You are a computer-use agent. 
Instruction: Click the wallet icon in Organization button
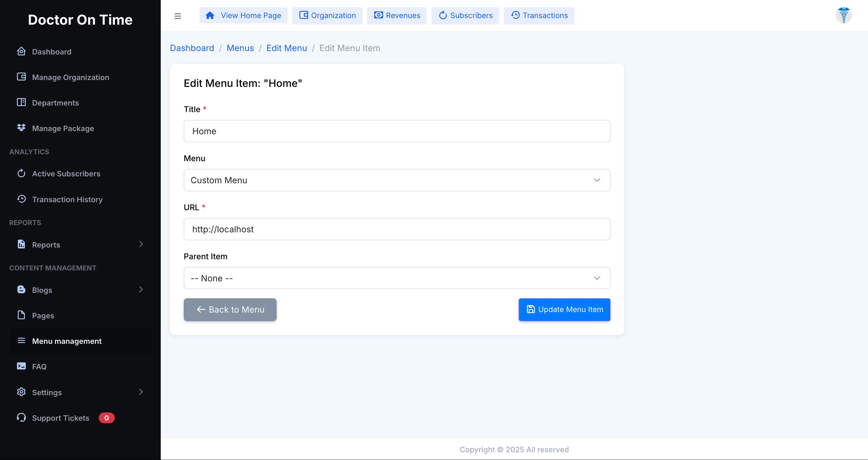pyautogui.click(x=304, y=15)
